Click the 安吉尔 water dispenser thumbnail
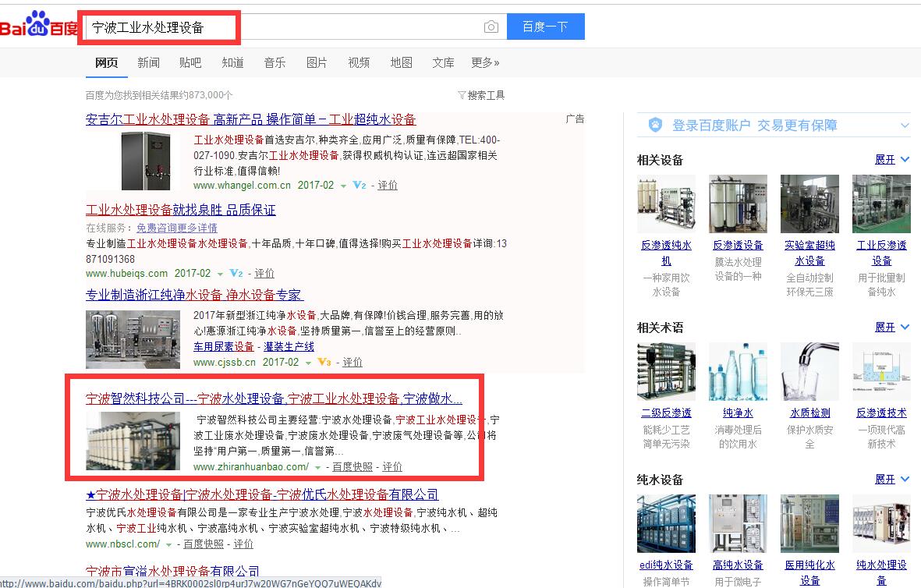The height and width of the screenshot is (588, 921). (146, 161)
